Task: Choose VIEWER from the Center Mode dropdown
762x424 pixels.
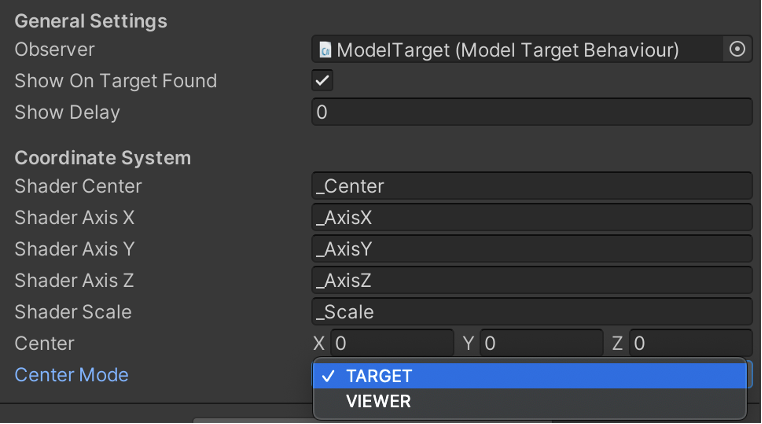Action: 530,401
